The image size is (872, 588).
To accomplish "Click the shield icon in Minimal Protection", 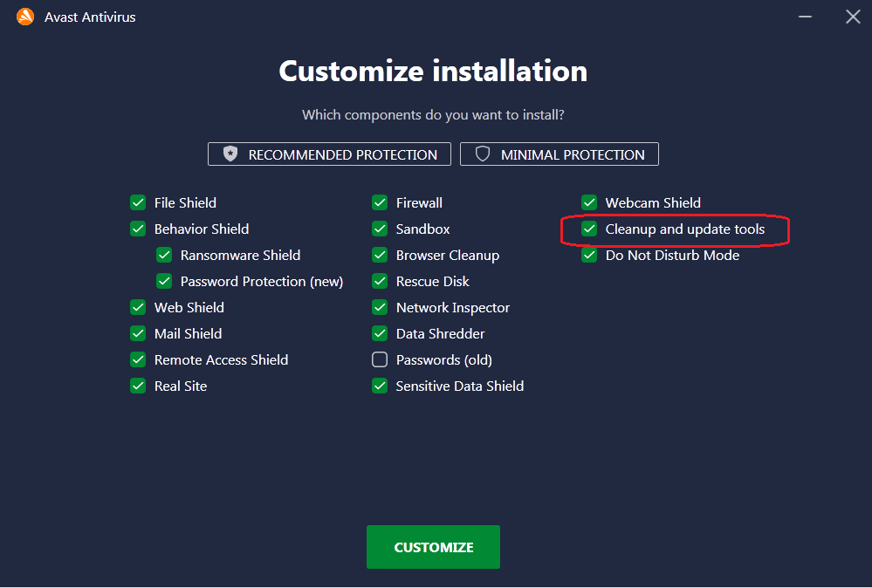I will [x=483, y=154].
